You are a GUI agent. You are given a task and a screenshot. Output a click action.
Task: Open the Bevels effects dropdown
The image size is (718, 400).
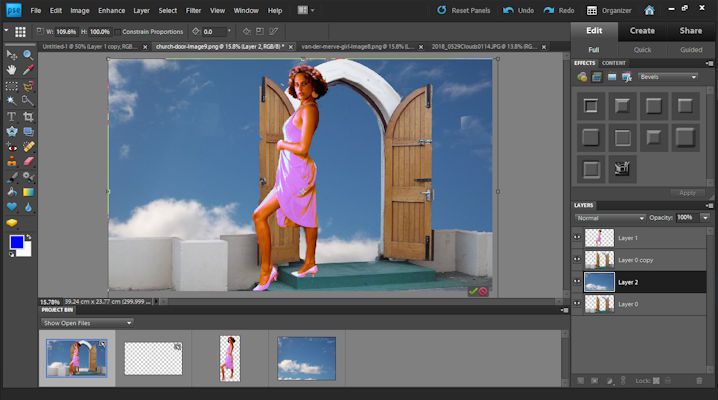(666, 76)
